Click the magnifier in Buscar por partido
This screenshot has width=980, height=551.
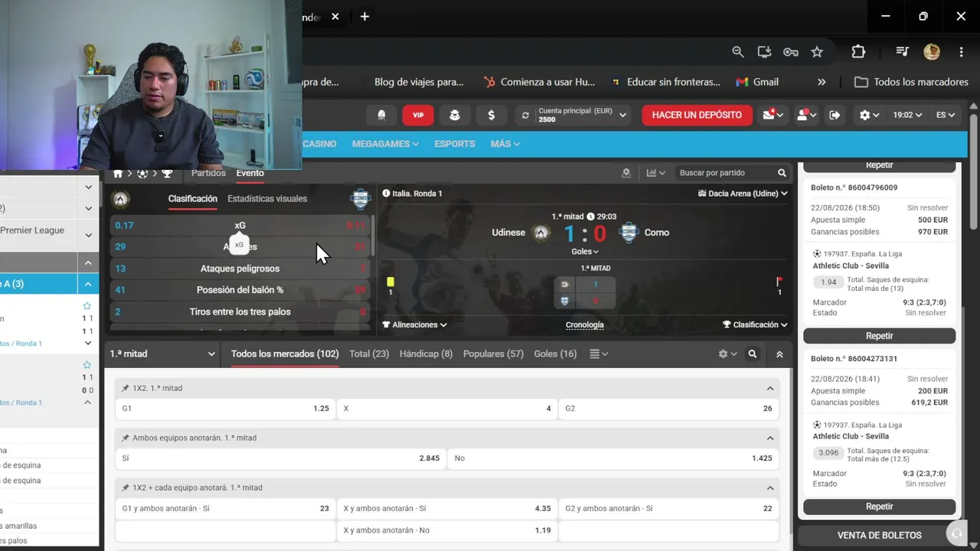782,173
